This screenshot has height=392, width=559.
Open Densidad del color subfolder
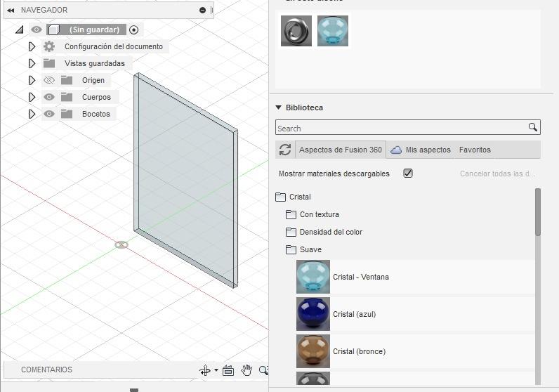[x=331, y=232]
